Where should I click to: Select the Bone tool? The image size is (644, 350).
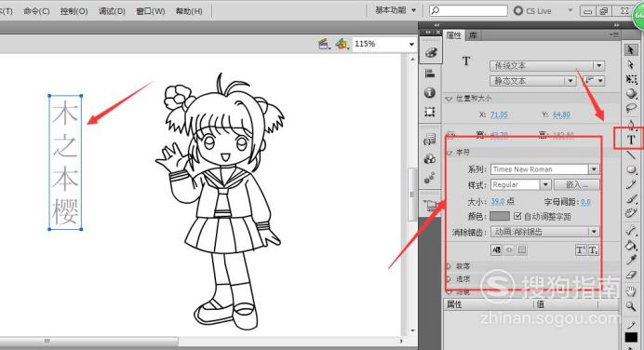click(631, 230)
